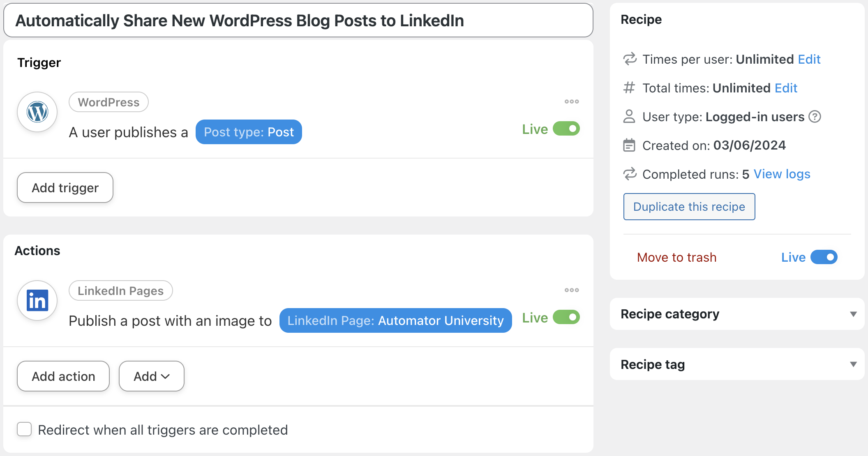Click the help icon beside Logged-in users
This screenshot has width=868, height=456.
click(815, 117)
